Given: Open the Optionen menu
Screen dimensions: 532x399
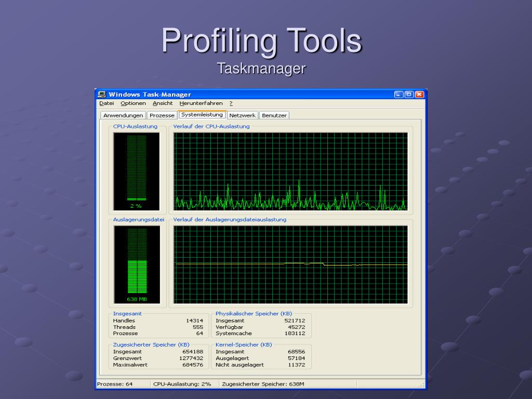Looking at the screenshot, I should [x=133, y=103].
